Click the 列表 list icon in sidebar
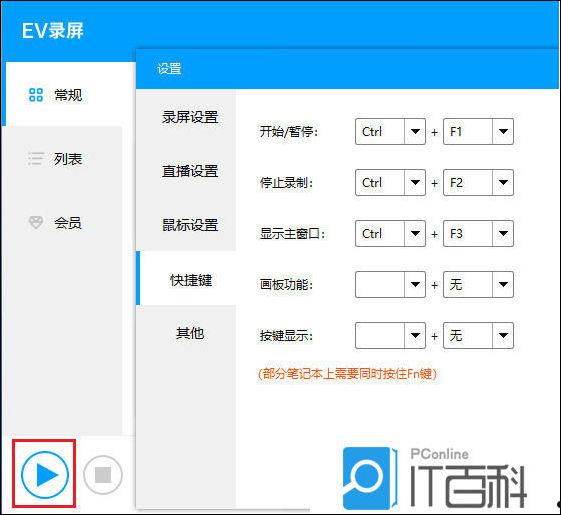 pyautogui.click(x=36, y=159)
